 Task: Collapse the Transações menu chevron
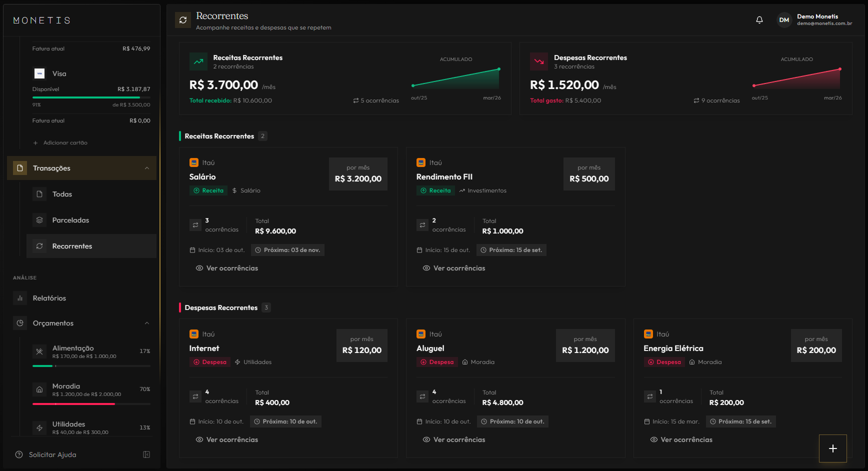tap(147, 168)
